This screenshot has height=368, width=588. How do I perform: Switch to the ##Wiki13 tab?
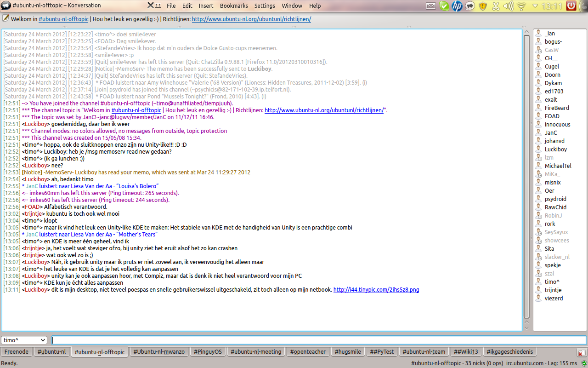(x=466, y=351)
